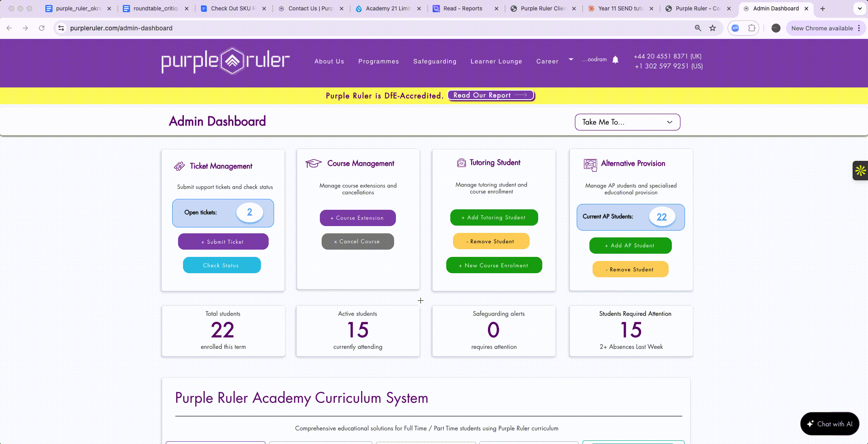Click the New Course Enrolment button

click(x=494, y=265)
